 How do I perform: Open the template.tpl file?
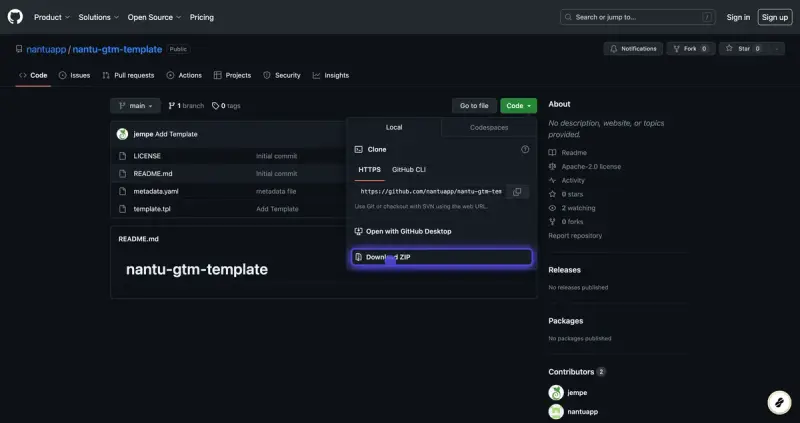click(x=152, y=209)
